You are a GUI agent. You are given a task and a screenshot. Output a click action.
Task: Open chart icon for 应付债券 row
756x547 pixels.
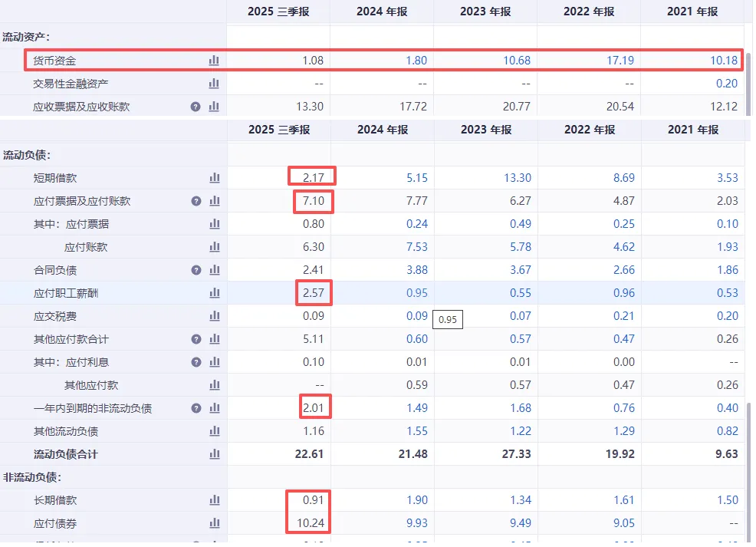pyautogui.click(x=215, y=523)
